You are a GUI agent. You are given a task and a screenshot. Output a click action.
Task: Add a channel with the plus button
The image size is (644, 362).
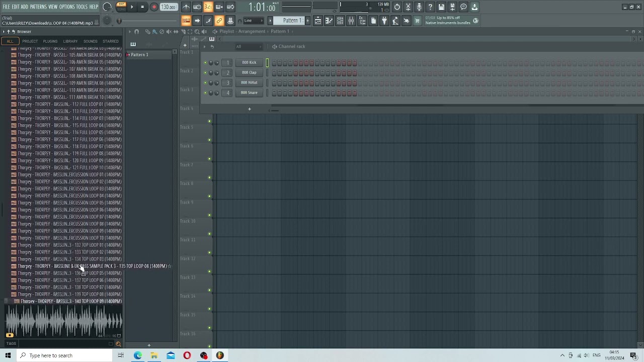coord(249,109)
